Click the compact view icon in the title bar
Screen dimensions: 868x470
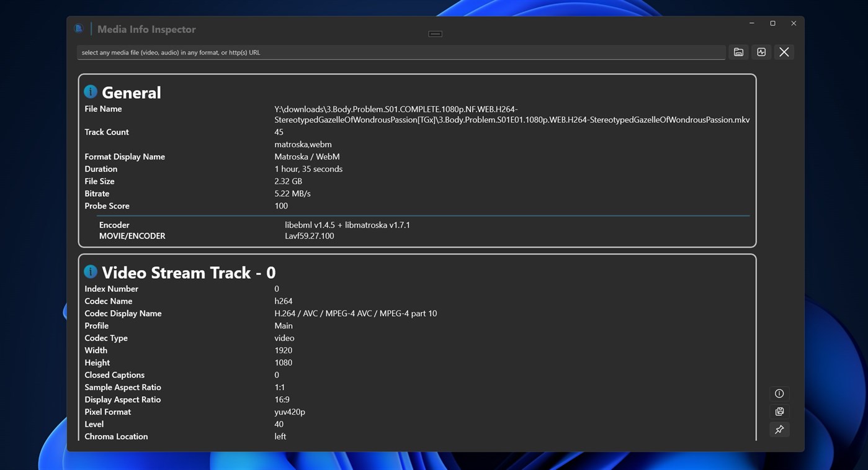click(434, 34)
